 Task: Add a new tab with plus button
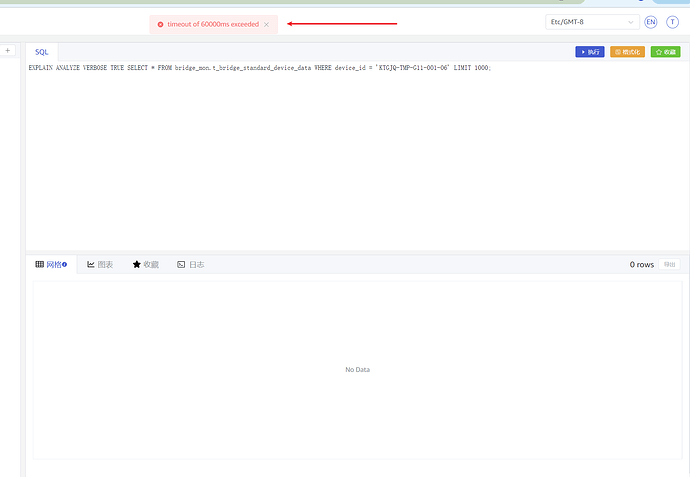tap(8, 51)
